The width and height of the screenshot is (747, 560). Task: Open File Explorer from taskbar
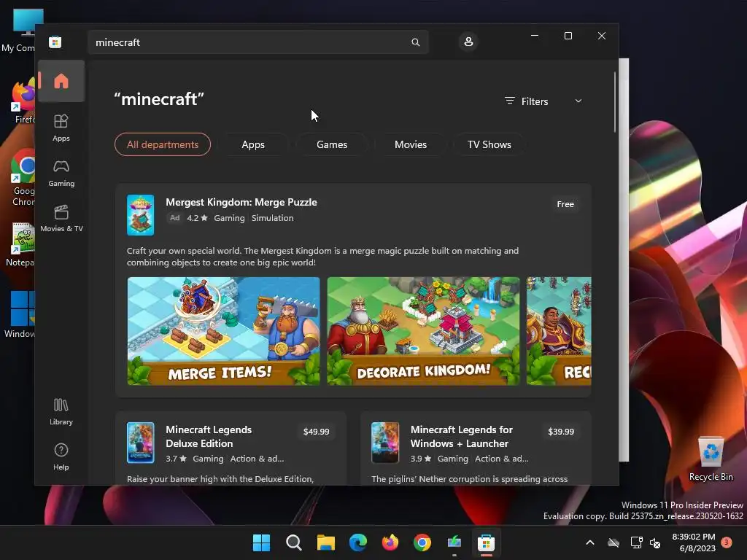(x=326, y=542)
